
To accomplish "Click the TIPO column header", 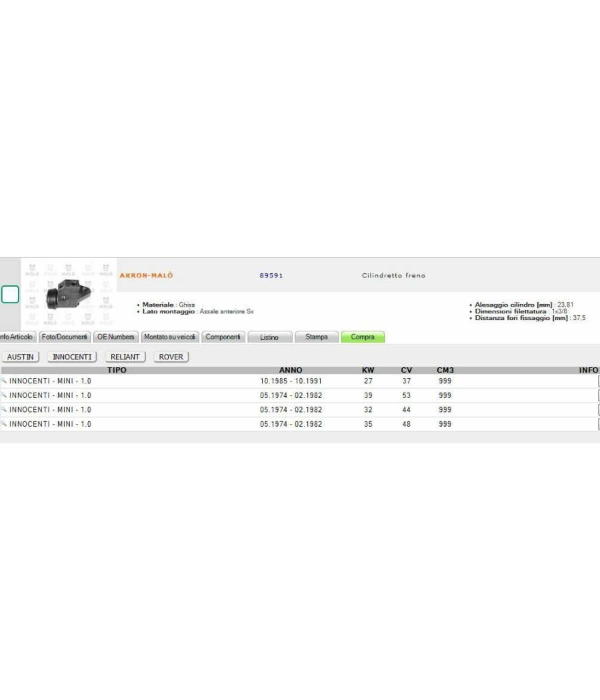I will pyautogui.click(x=117, y=370).
